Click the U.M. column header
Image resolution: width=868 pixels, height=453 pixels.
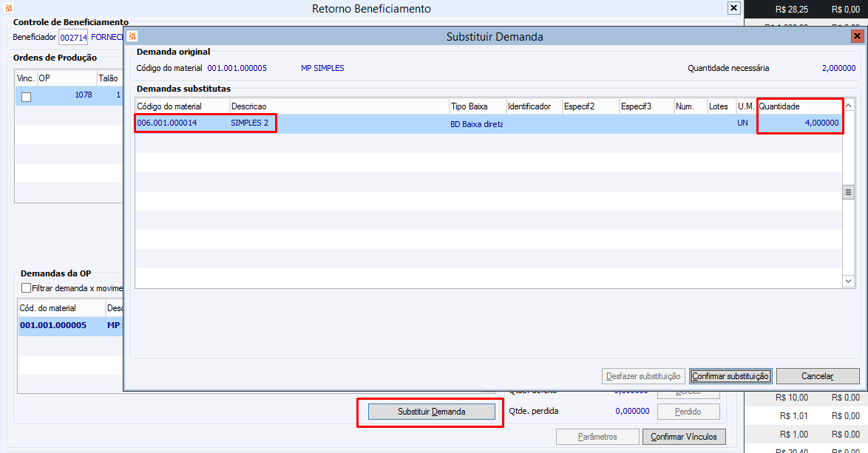pos(746,106)
